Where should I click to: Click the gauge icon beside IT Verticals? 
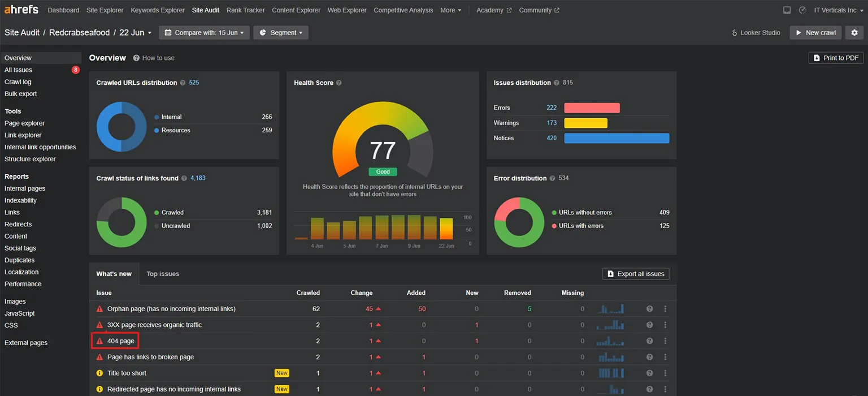click(x=802, y=10)
